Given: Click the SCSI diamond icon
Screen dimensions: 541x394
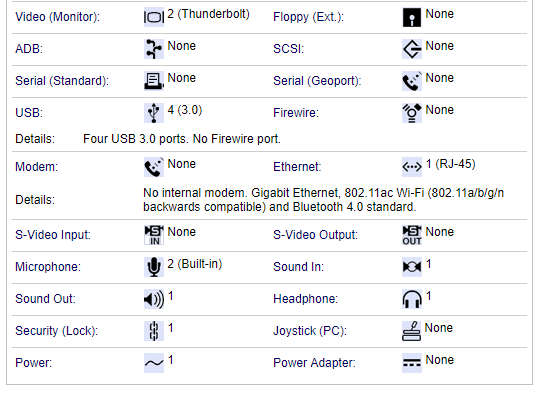Looking at the screenshot, I should coord(412,49).
